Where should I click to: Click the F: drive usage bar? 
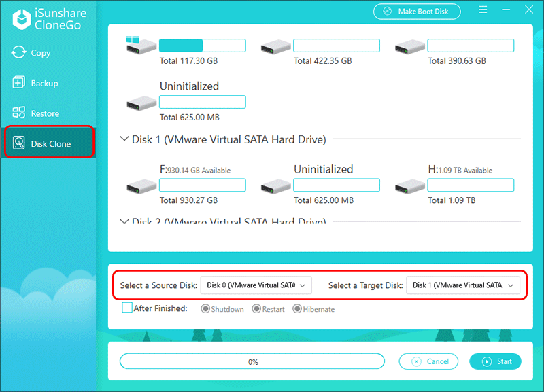click(x=202, y=185)
